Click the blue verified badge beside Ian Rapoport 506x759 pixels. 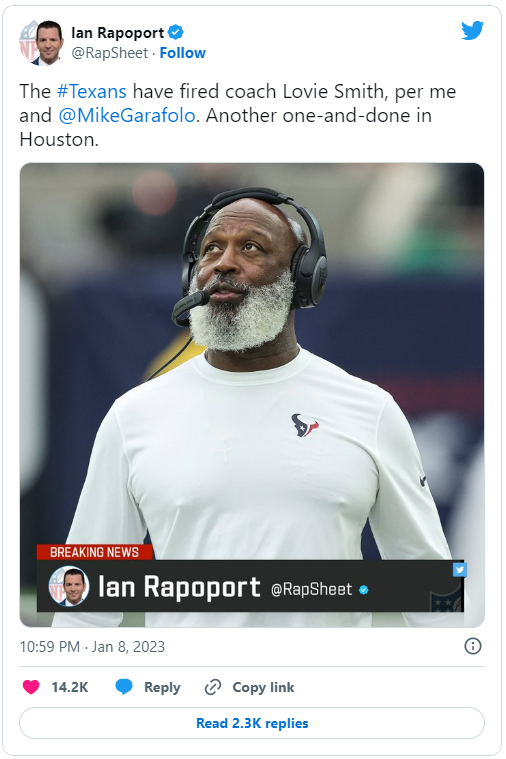click(x=175, y=32)
